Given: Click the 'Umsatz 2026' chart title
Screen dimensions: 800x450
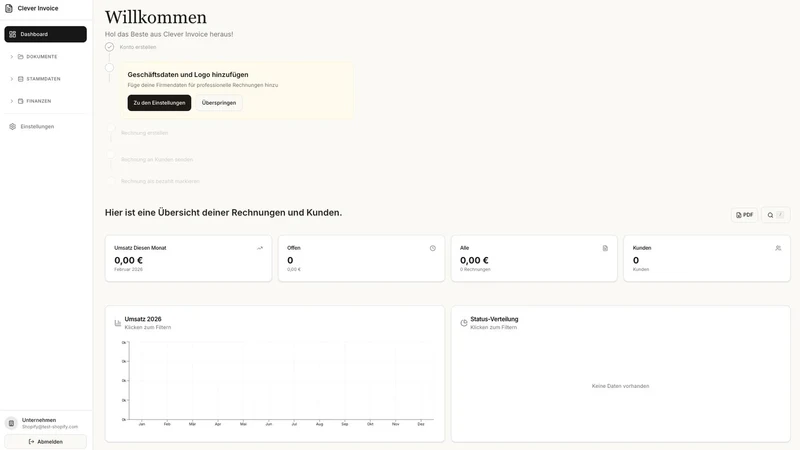Looking at the screenshot, I should click(143, 319).
